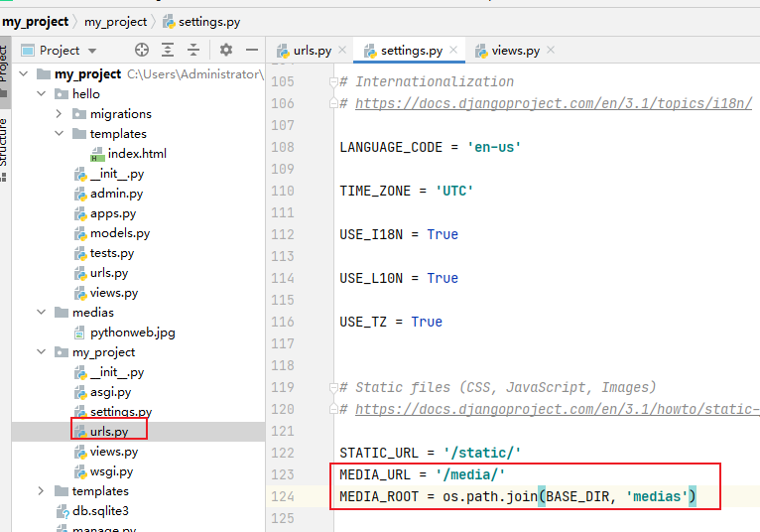The width and height of the screenshot is (760, 532).
Task: Click line number 124 in gutter
Action: [x=283, y=496]
